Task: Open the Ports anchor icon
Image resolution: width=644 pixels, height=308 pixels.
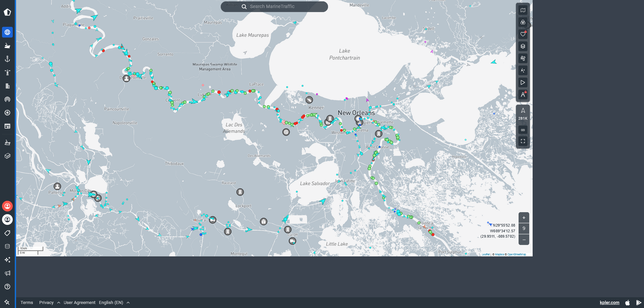Action: pos(7,59)
